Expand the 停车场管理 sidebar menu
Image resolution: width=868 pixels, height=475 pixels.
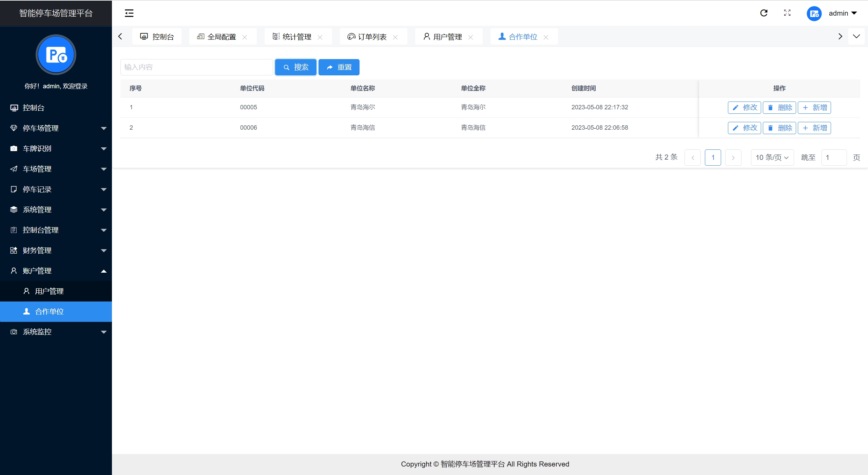[56, 128]
